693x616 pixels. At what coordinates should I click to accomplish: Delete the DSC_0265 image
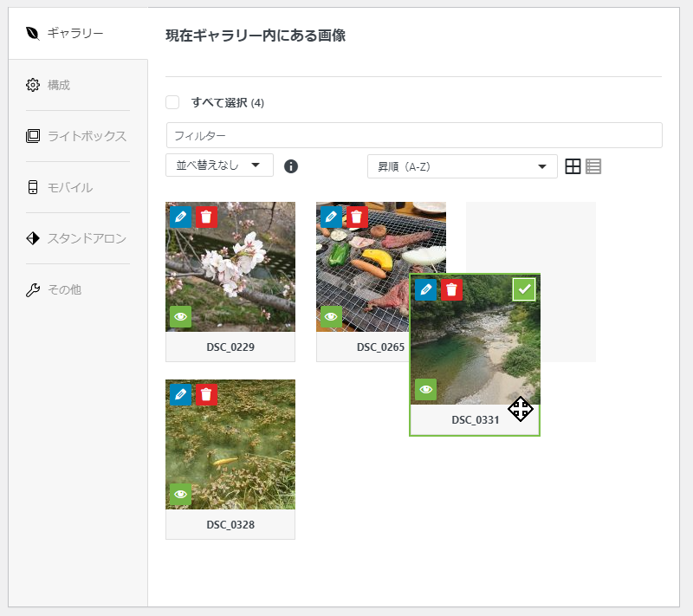357,217
